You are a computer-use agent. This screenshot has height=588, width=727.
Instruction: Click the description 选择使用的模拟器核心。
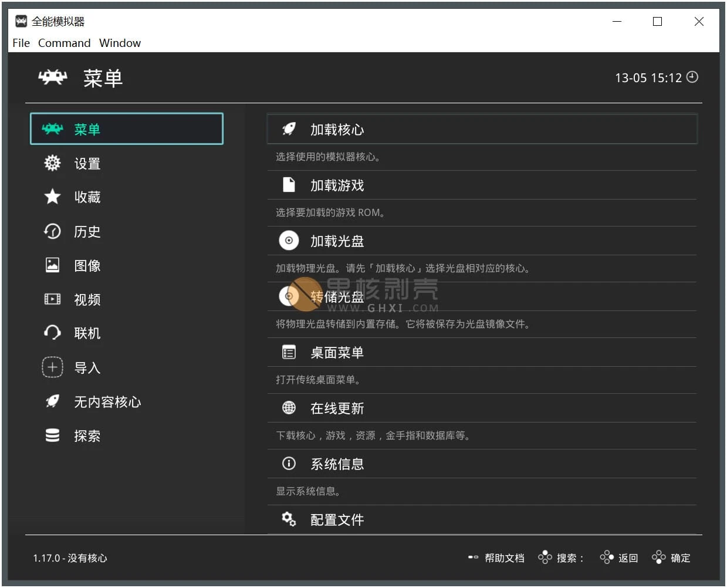[329, 157]
